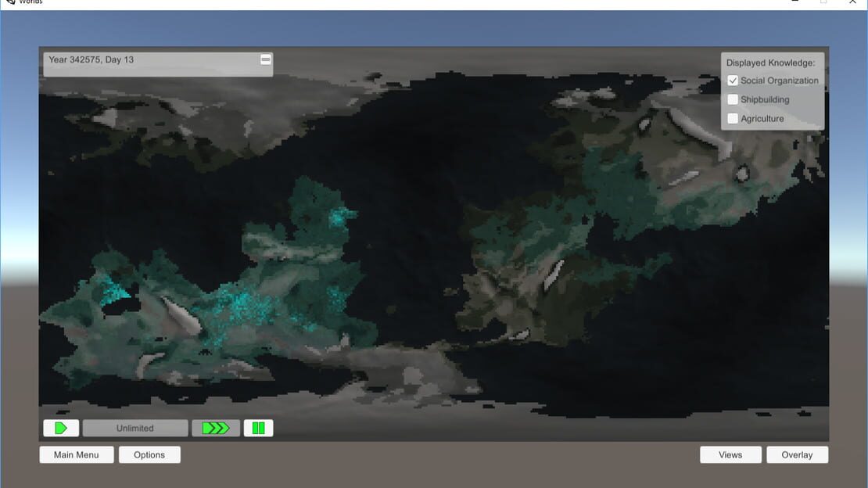868x488 pixels.
Task: Click the Displayed Knowledge heading
Action: (x=770, y=63)
